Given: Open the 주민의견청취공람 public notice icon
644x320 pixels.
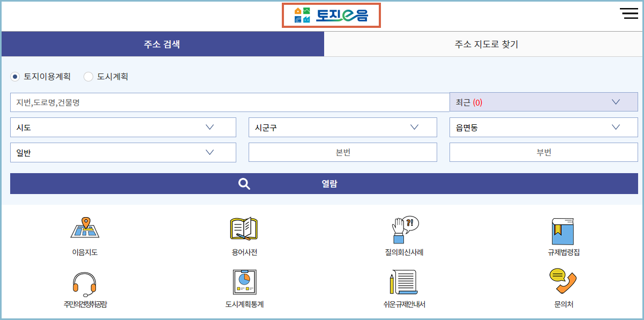Looking at the screenshot, I should [x=83, y=287].
